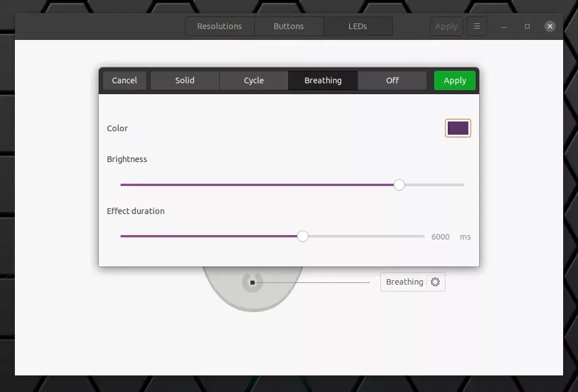Switch to the Buttons tab
The width and height of the screenshot is (578, 392).
tap(288, 26)
